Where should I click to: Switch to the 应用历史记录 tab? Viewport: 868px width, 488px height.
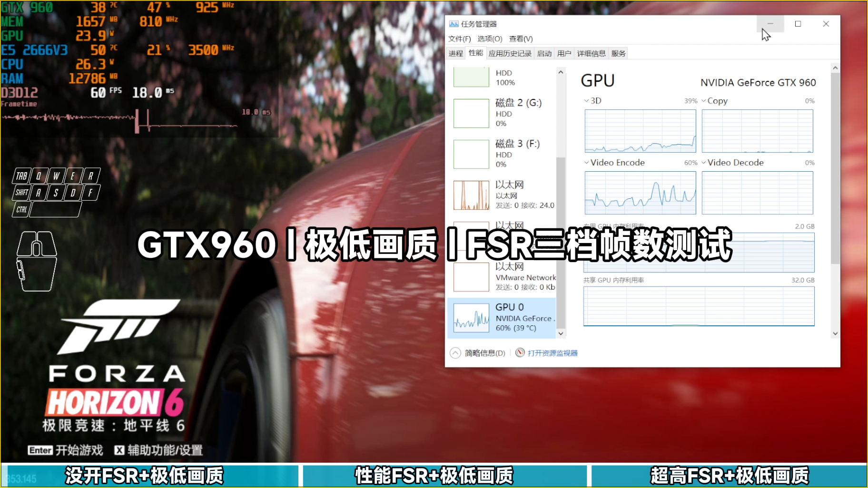(x=510, y=53)
